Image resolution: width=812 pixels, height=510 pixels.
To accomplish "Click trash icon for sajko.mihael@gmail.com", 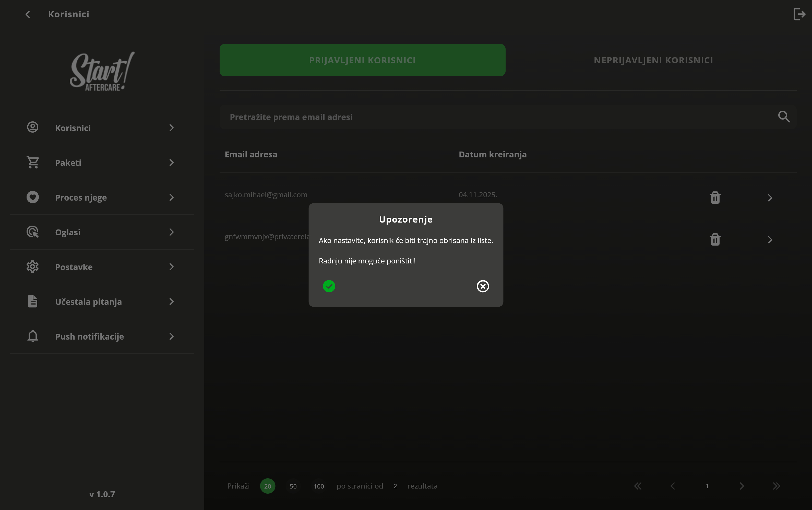I will tap(715, 198).
